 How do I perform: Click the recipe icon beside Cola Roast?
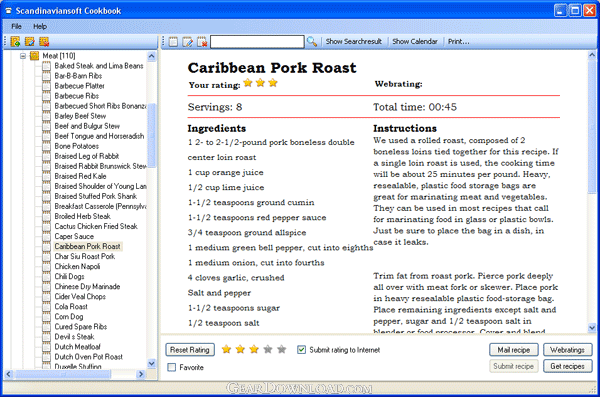click(x=46, y=307)
